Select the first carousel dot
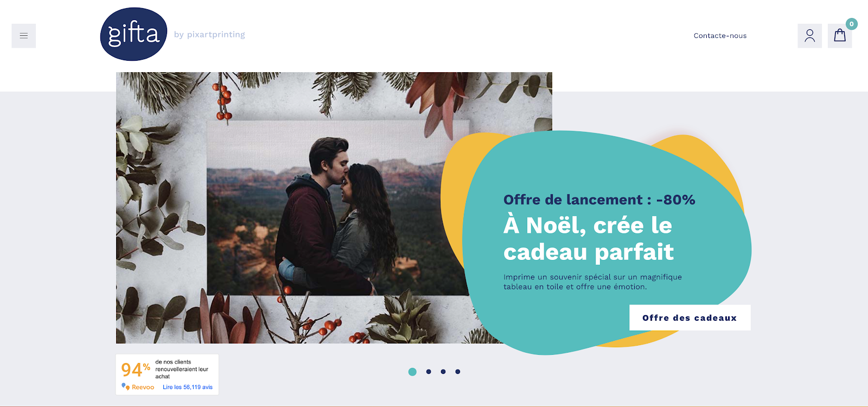 pyautogui.click(x=412, y=372)
